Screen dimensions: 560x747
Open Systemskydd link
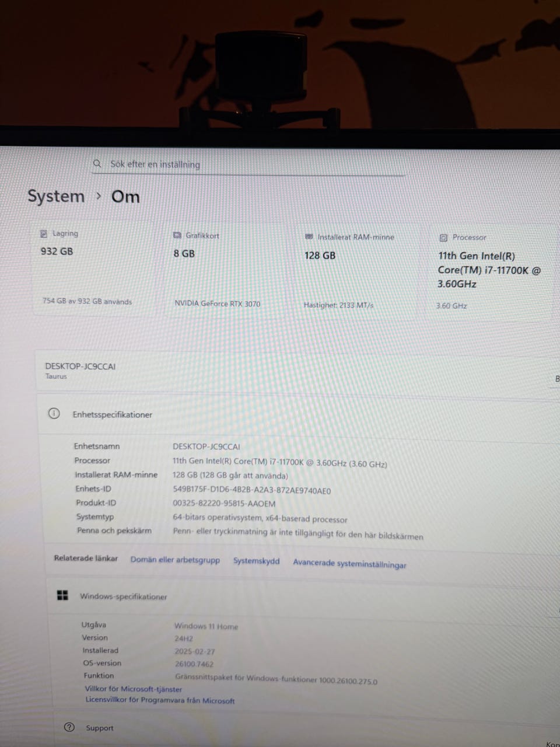pos(257,561)
